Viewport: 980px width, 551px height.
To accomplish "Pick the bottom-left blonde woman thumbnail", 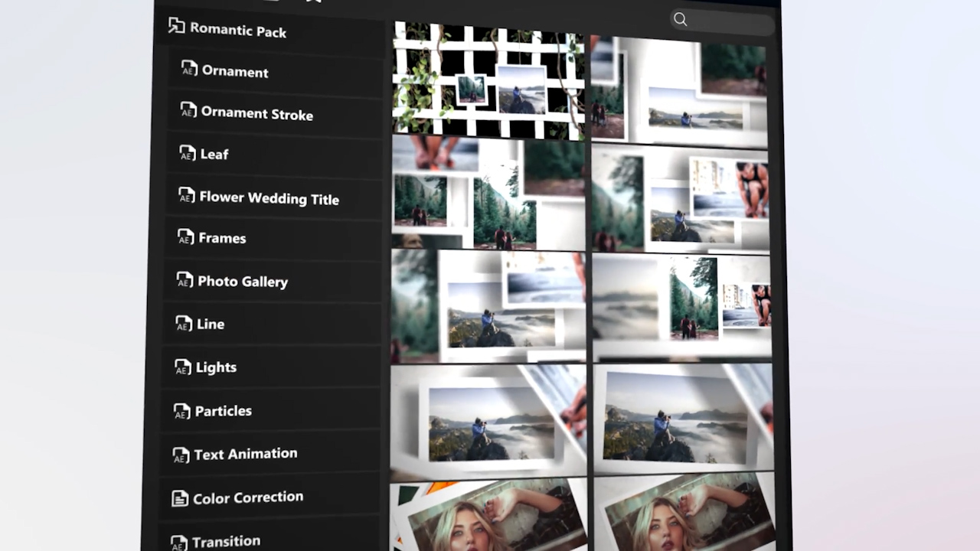I will tap(488, 514).
